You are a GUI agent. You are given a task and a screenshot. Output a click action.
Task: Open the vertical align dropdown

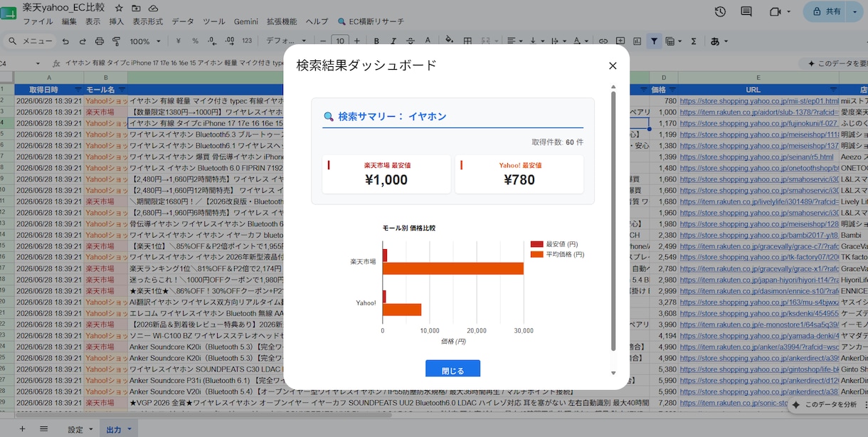coord(538,41)
